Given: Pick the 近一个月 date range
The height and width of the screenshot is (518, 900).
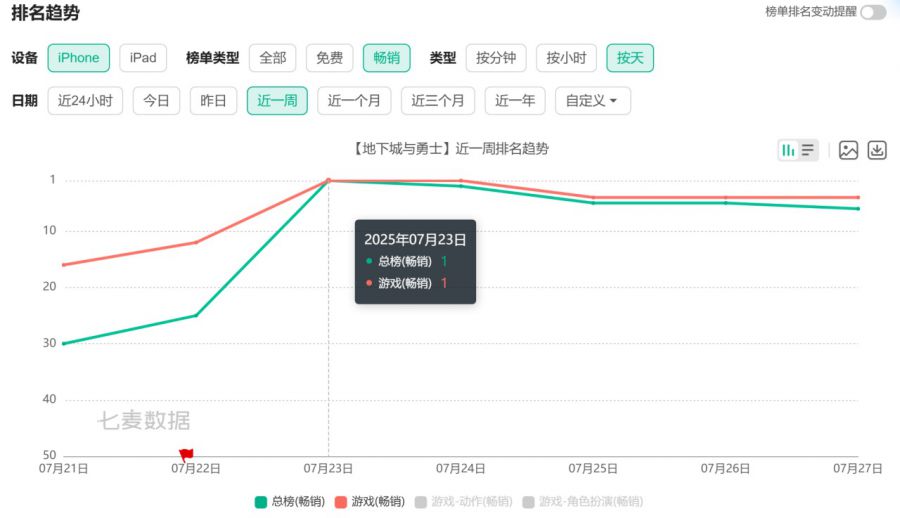Looking at the screenshot, I should click(x=354, y=101).
